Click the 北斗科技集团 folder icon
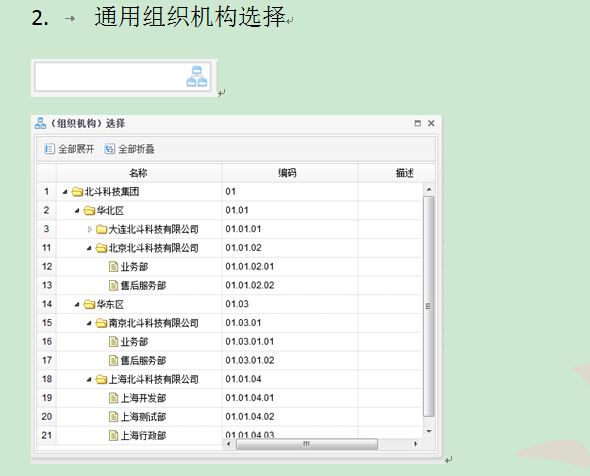This screenshot has width=590, height=476. pos(77,192)
